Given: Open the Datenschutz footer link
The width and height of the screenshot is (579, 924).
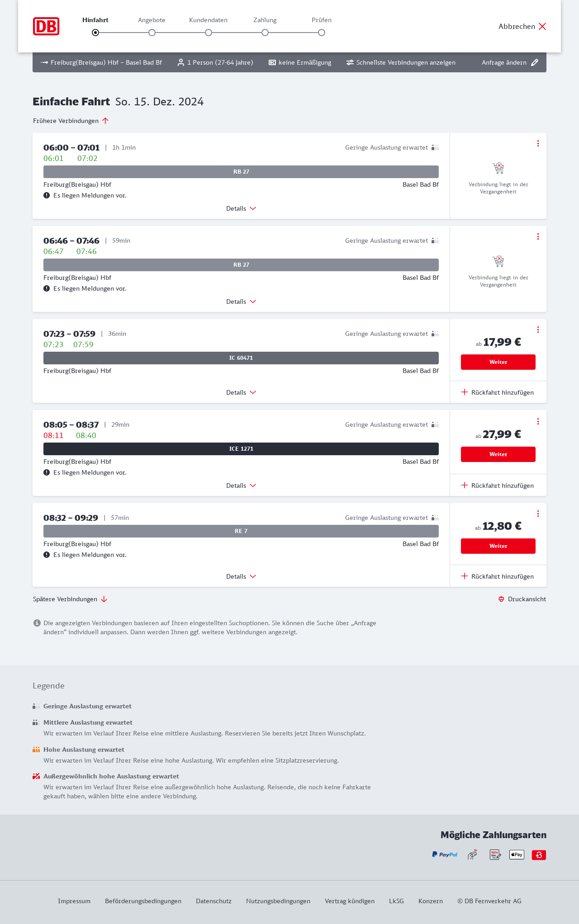Looking at the screenshot, I should click(214, 901).
